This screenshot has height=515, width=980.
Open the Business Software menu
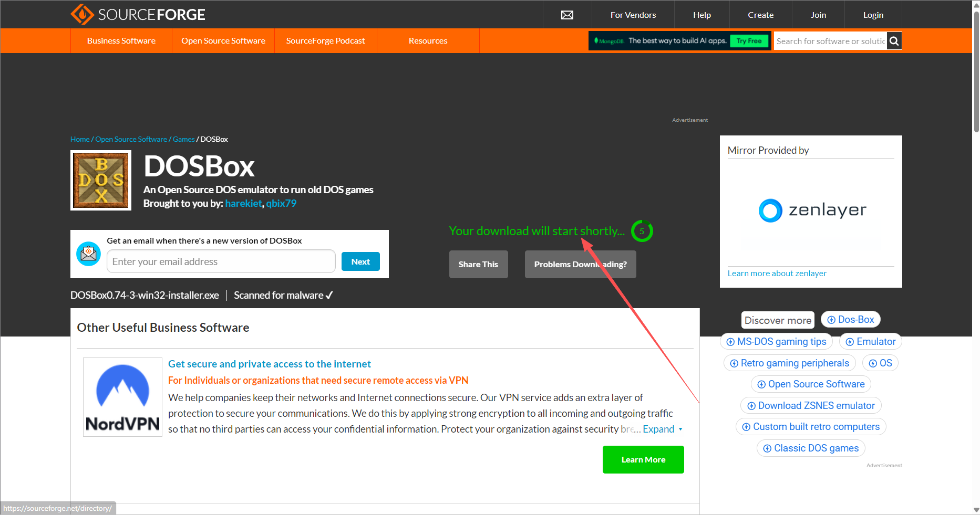[121, 41]
